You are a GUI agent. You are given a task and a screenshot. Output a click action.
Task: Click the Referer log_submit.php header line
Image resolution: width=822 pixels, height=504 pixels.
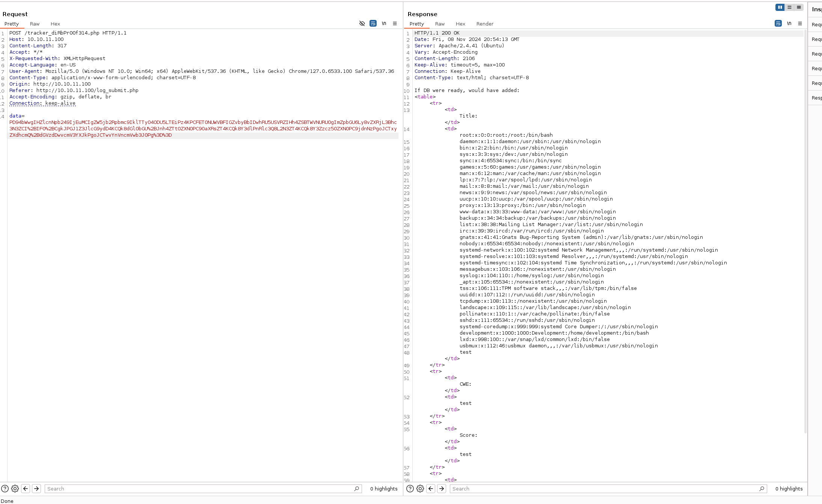point(74,90)
